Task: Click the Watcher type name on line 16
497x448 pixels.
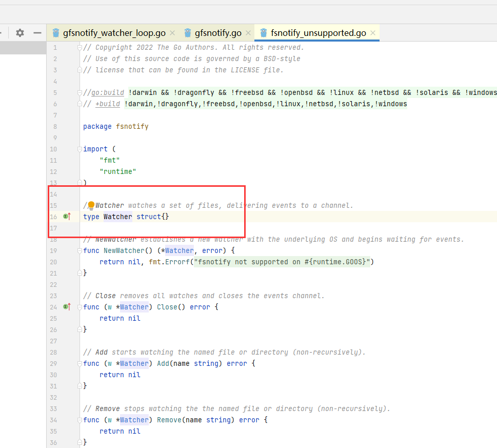Action: point(118,217)
